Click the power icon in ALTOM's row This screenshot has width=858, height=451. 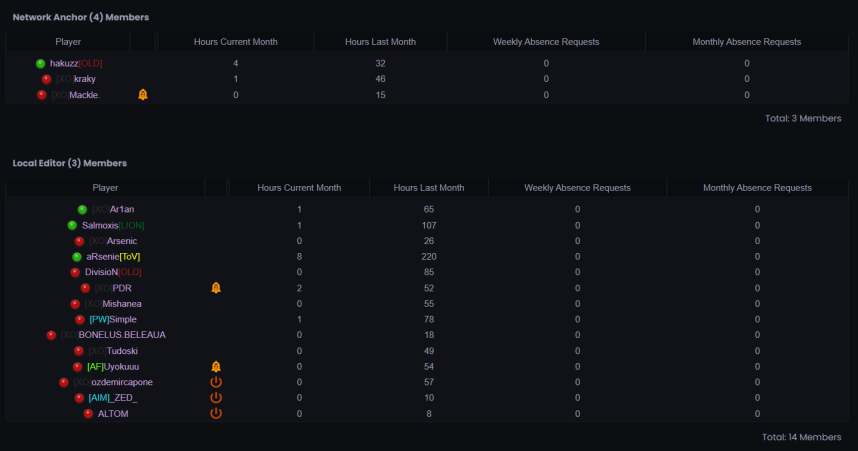216,413
